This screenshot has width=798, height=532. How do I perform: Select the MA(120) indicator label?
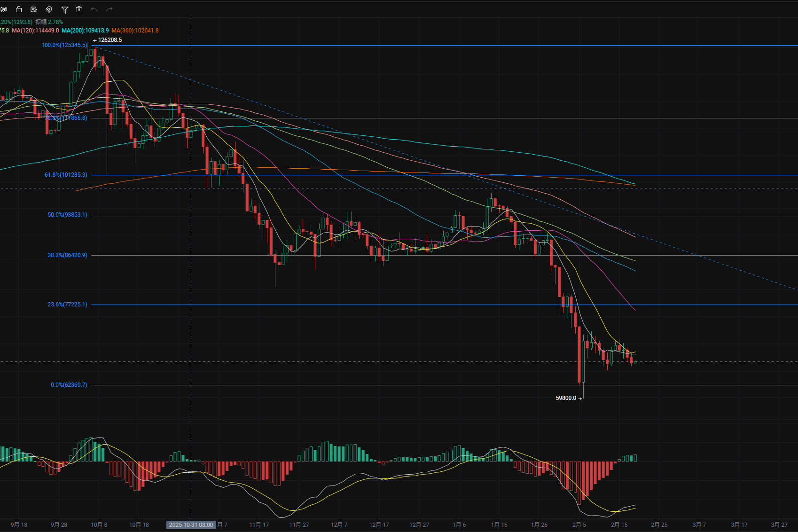(35, 31)
